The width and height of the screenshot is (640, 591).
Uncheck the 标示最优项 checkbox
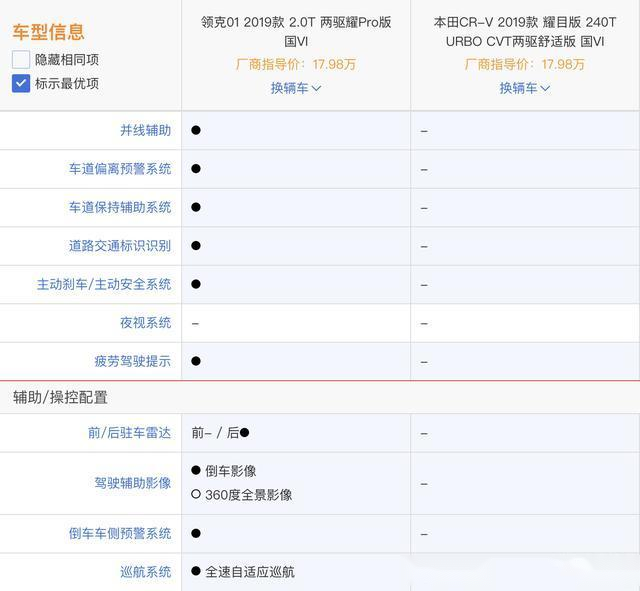21,83
